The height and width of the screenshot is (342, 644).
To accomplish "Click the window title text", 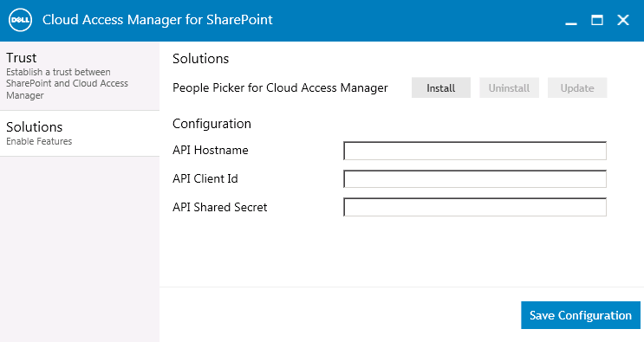I will (157, 20).
